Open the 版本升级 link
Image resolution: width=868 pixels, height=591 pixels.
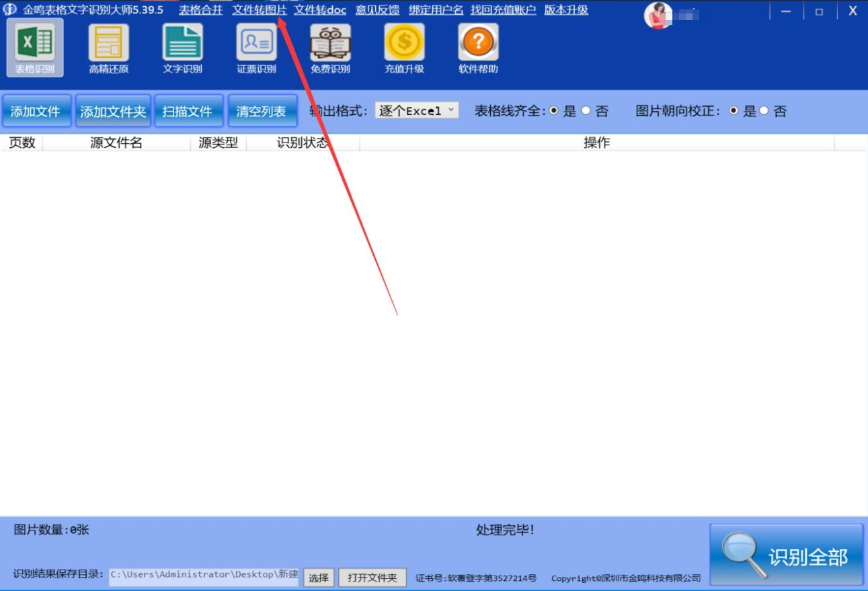click(x=566, y=10)
